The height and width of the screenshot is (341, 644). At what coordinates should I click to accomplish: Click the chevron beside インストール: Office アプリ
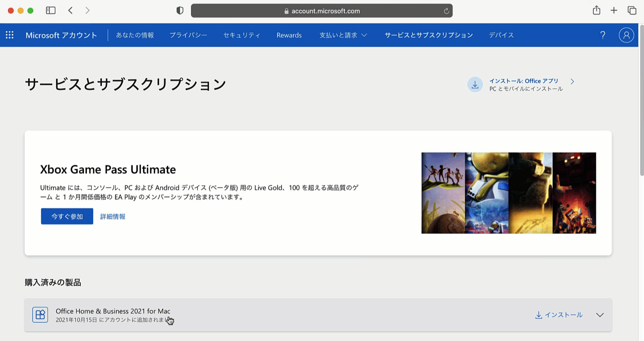pos(572,81)
